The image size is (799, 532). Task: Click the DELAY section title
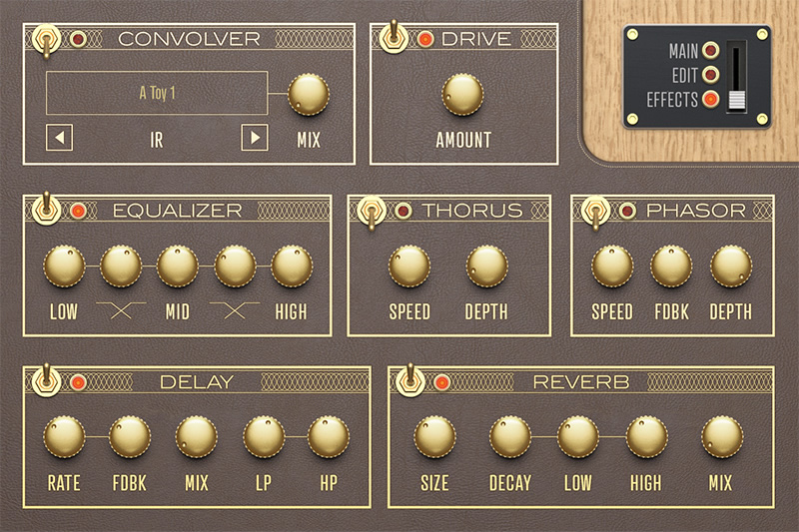pos(197,382)
